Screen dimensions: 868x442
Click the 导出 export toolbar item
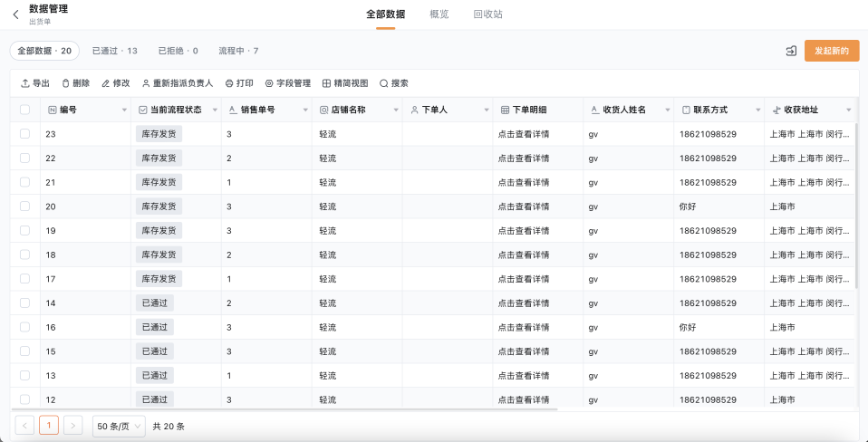34,83
